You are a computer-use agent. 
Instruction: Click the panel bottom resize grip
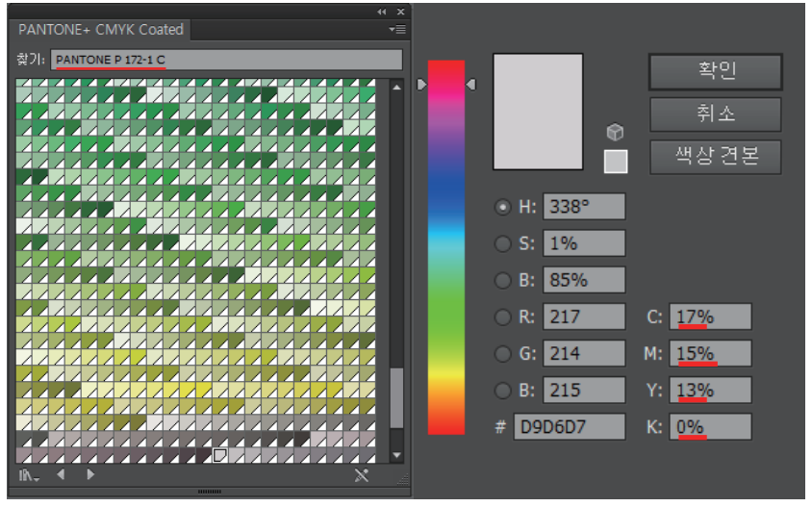[210, 492]
